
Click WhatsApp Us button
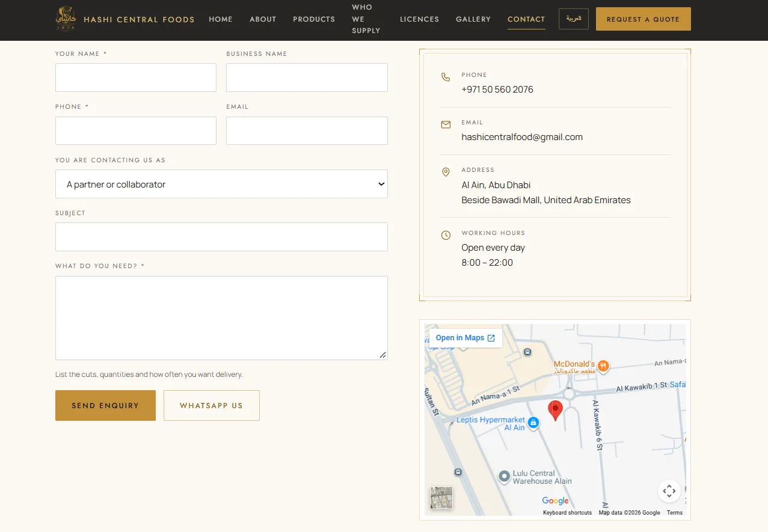212,406
